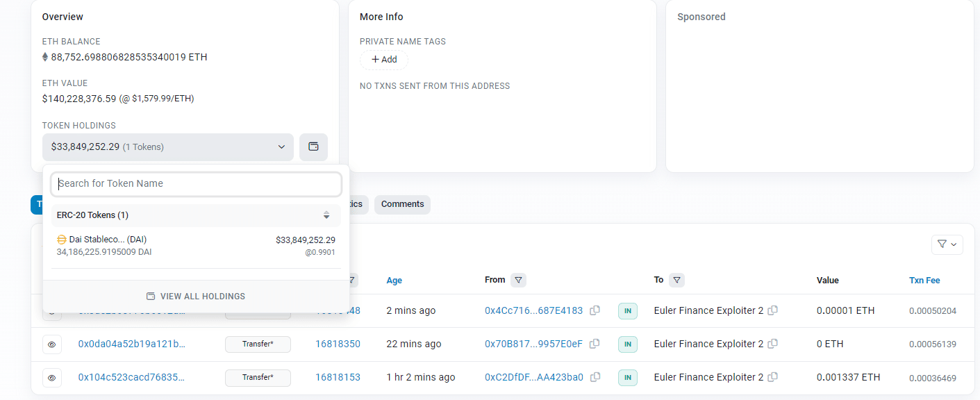Open block 16818350 link

pos(338,344)
